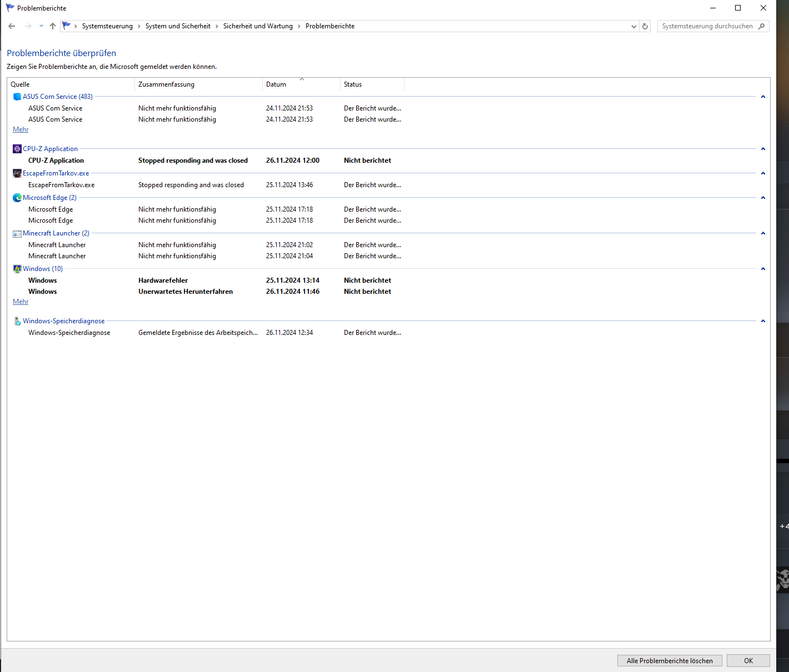Viewport: 789px width, 672px height.
Task: Click the Windows-Speicherdiagnose group icon
Action: tap(17, 321)
